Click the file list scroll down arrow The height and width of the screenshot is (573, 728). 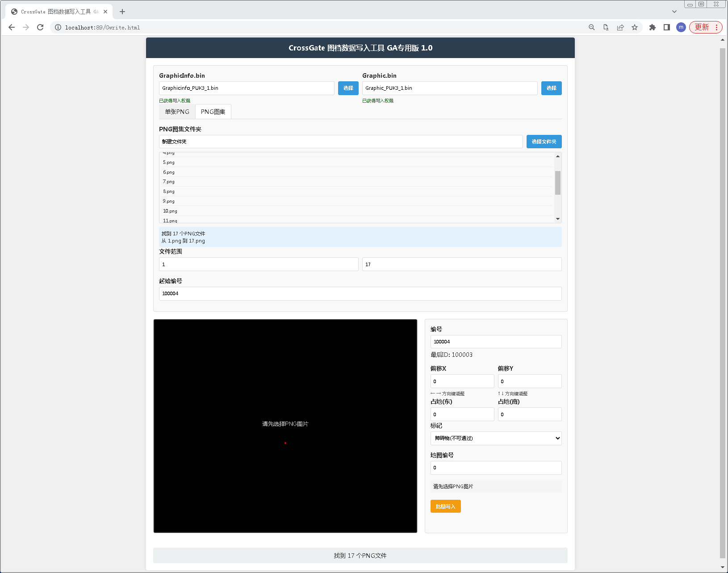558,219
